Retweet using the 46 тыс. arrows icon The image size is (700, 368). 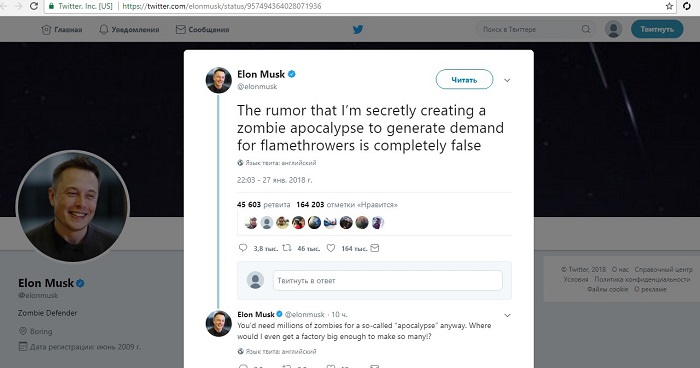(x=287, y=248)
